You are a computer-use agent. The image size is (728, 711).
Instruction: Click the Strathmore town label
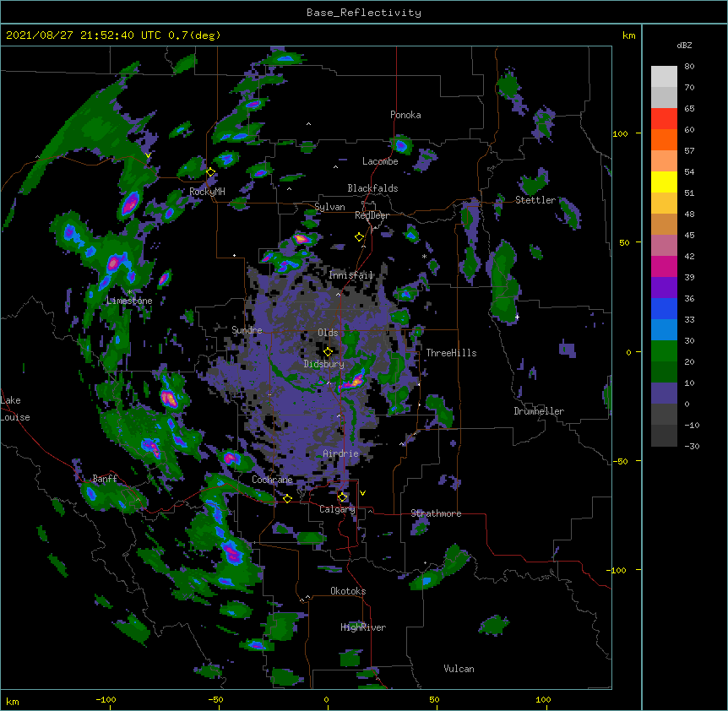[436, 513]
